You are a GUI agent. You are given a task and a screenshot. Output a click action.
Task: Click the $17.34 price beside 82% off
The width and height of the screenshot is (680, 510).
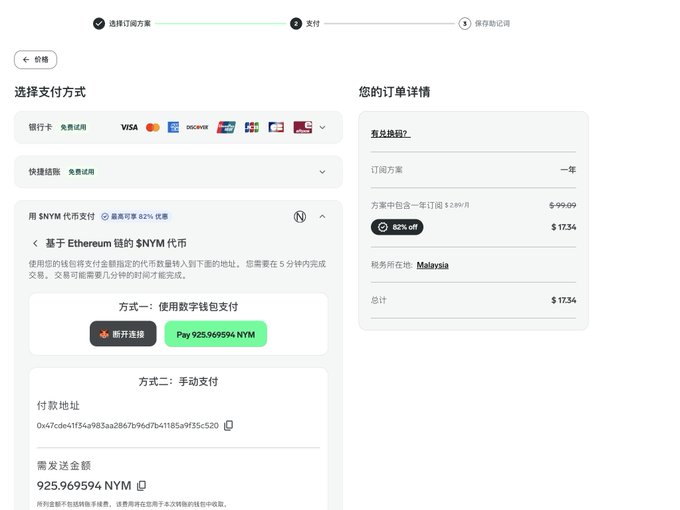pyautogui.click(x=564, y=227)
